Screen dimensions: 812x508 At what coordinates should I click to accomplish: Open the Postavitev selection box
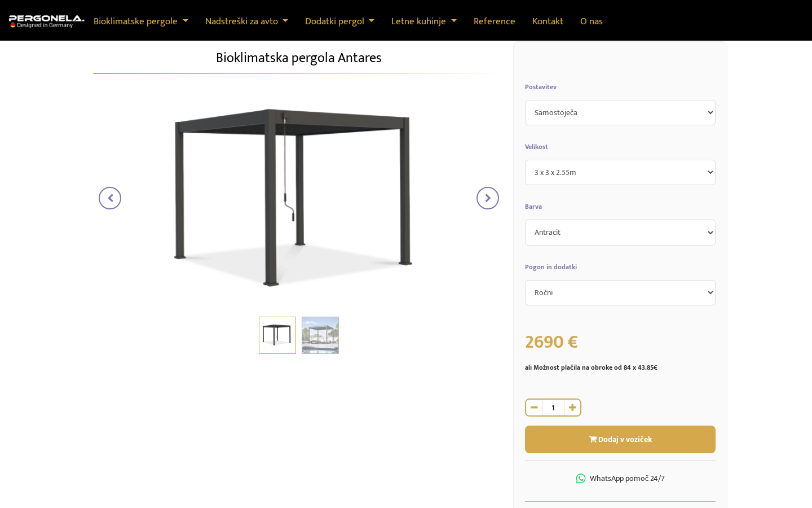tap(620, 112)
